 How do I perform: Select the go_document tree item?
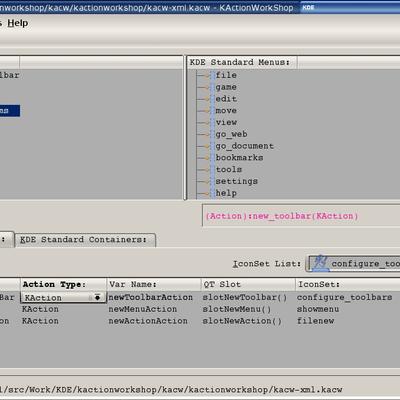point(244,146)
